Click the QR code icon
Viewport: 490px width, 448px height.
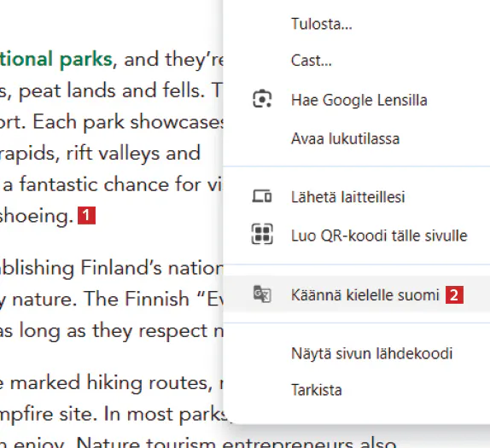tap(262, 234)
